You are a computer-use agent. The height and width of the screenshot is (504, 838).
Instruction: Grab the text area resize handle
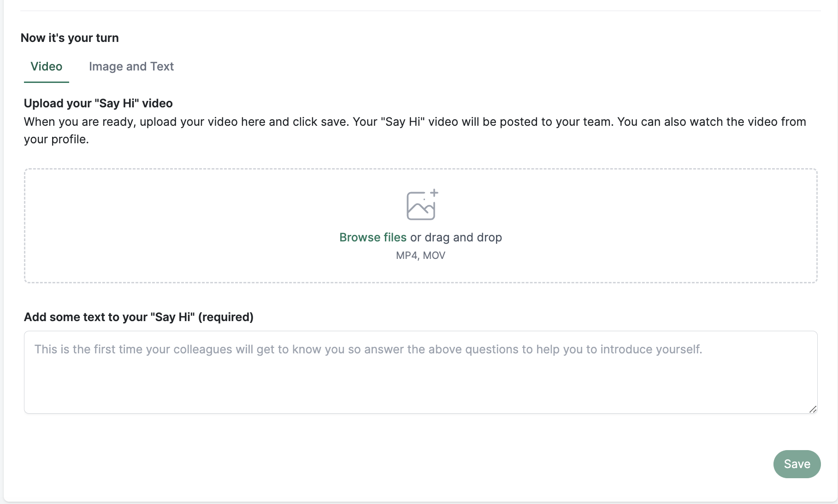click(813, 409)
